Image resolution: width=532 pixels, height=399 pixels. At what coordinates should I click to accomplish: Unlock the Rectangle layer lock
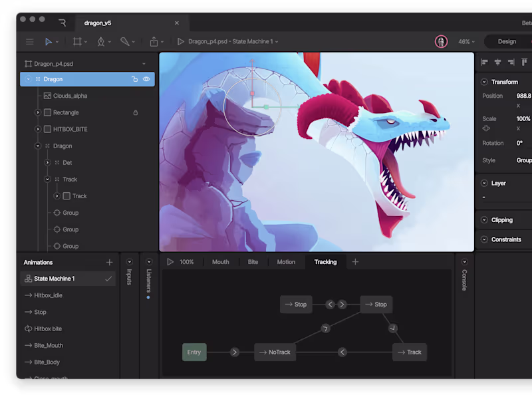pos(136,113)
